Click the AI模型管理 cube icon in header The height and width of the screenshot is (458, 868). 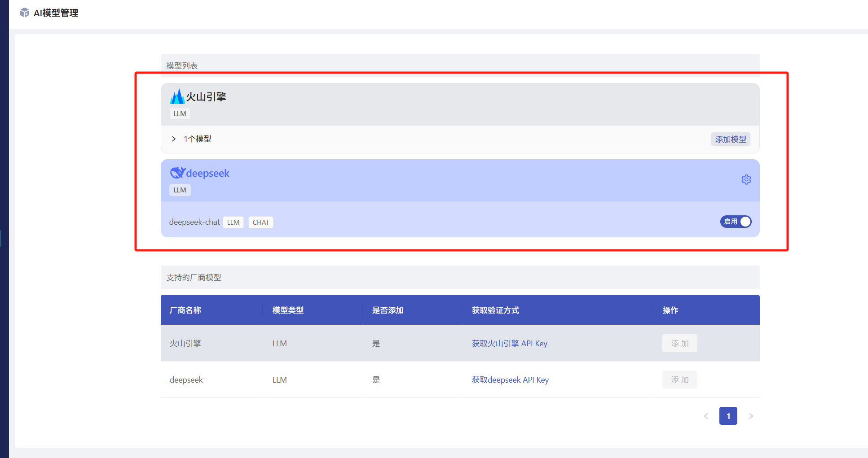(x=25, y=13)
